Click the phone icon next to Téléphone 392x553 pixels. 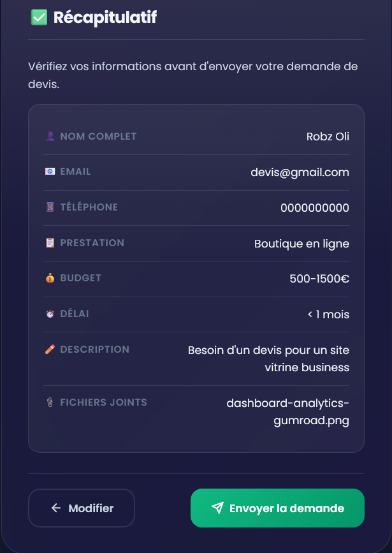point(50,207)
